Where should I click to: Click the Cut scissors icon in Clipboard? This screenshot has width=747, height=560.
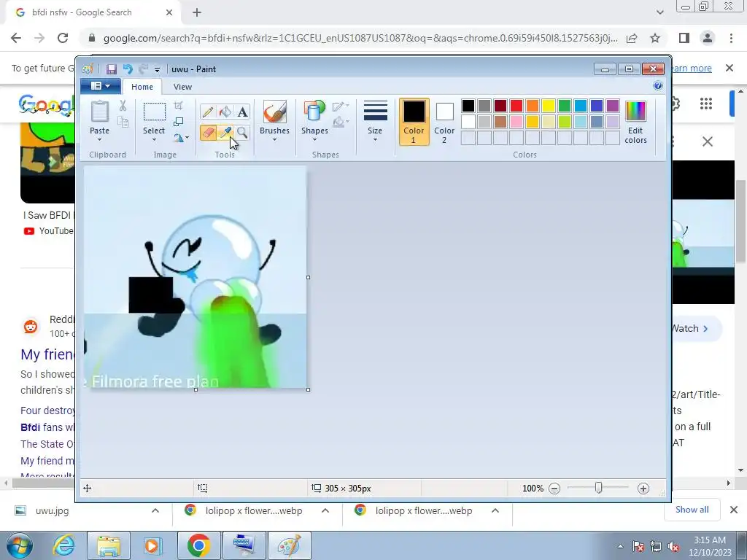point(123,106)
